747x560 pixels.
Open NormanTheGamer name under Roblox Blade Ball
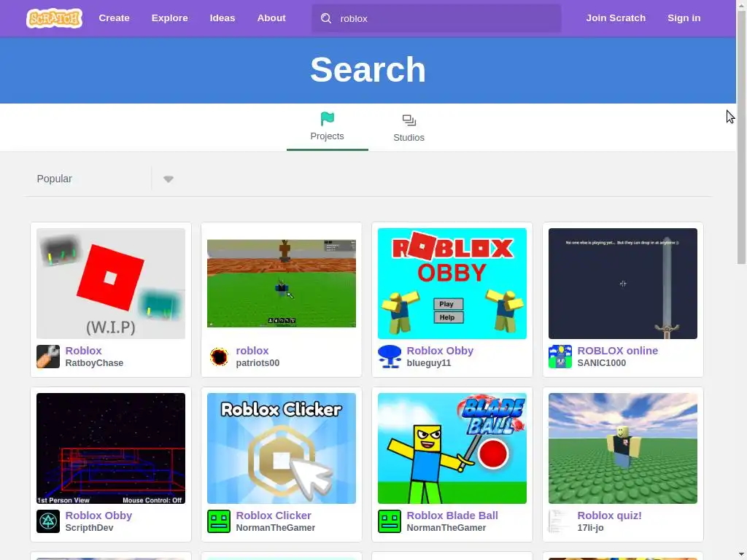[x=446, y=528]
